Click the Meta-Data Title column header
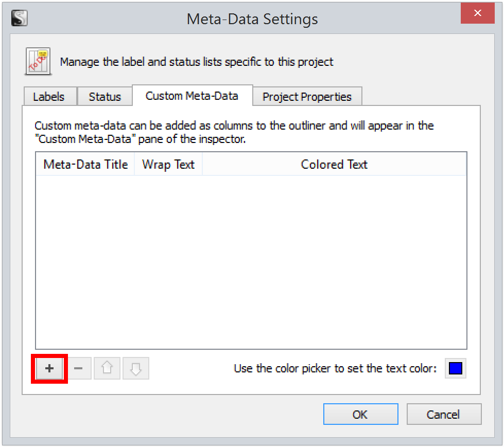The image size is (504, 448). [x=85, y=165]
